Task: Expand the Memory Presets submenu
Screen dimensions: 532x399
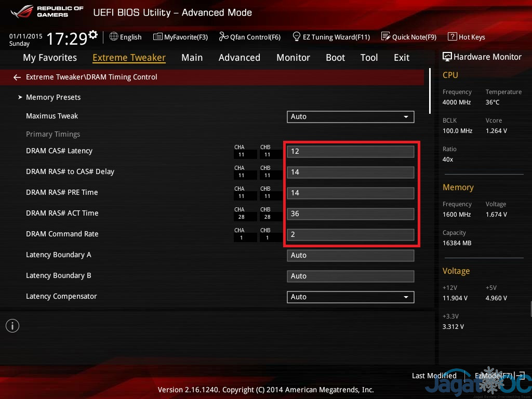Action: [53, 97]
